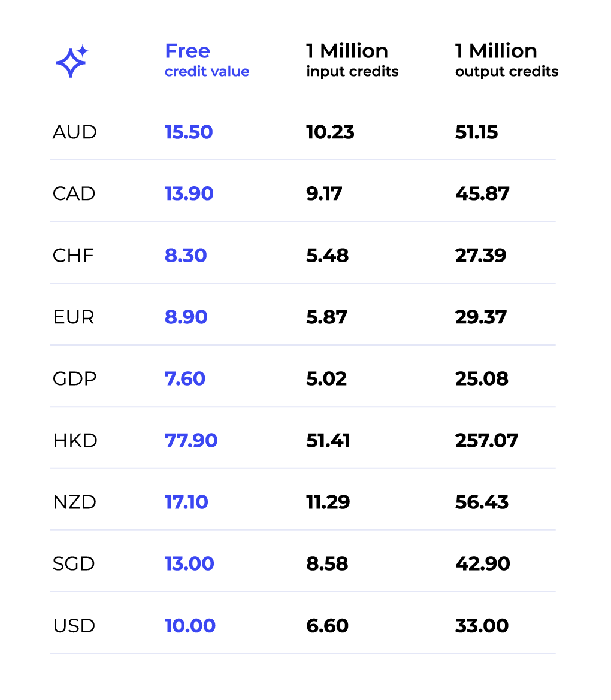Click the SGD currency label
Image resolution: width=611 pixels, height=700 pixels.
[x=74, y=564]
